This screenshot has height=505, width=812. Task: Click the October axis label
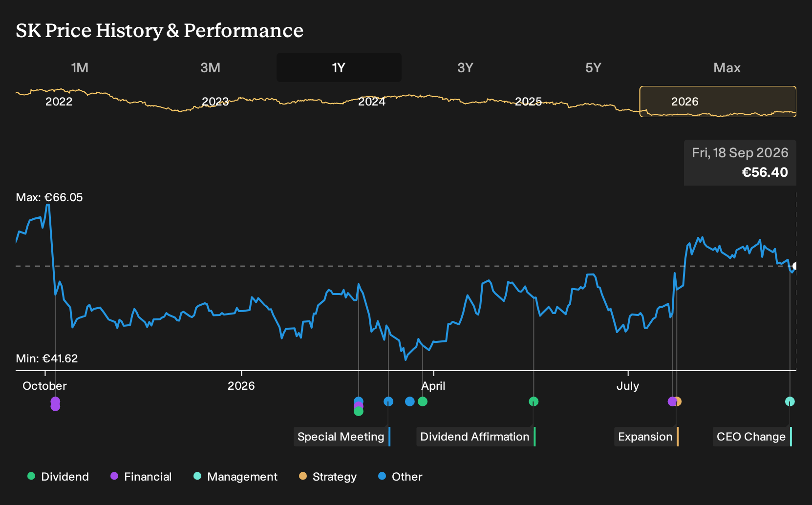point(44,386)
